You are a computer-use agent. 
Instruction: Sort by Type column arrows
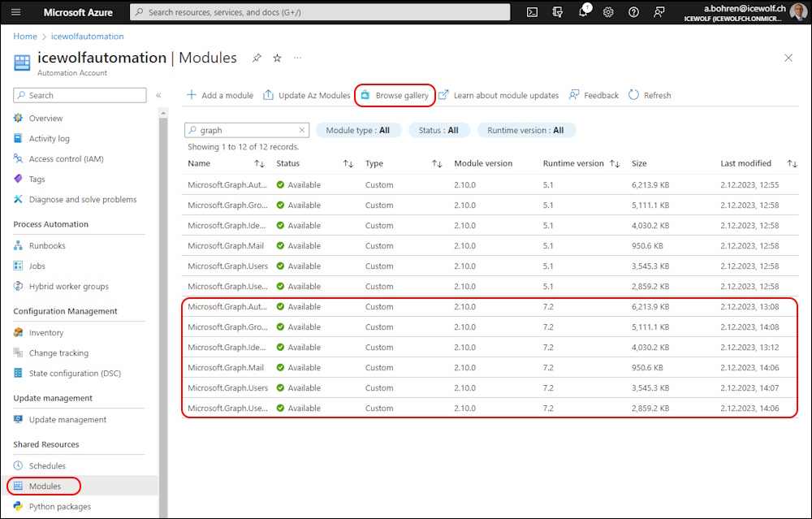[x=437, y=164]
